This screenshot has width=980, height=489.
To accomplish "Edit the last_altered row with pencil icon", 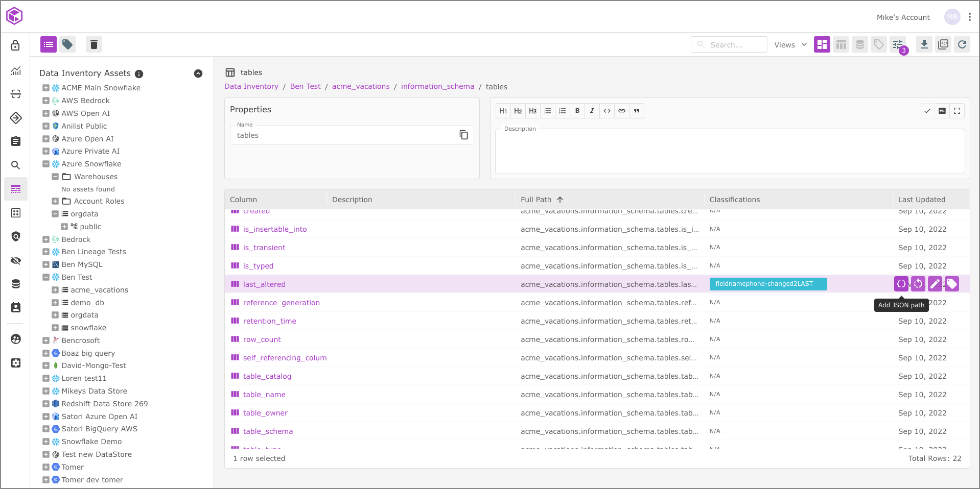I will click(935, 284).
